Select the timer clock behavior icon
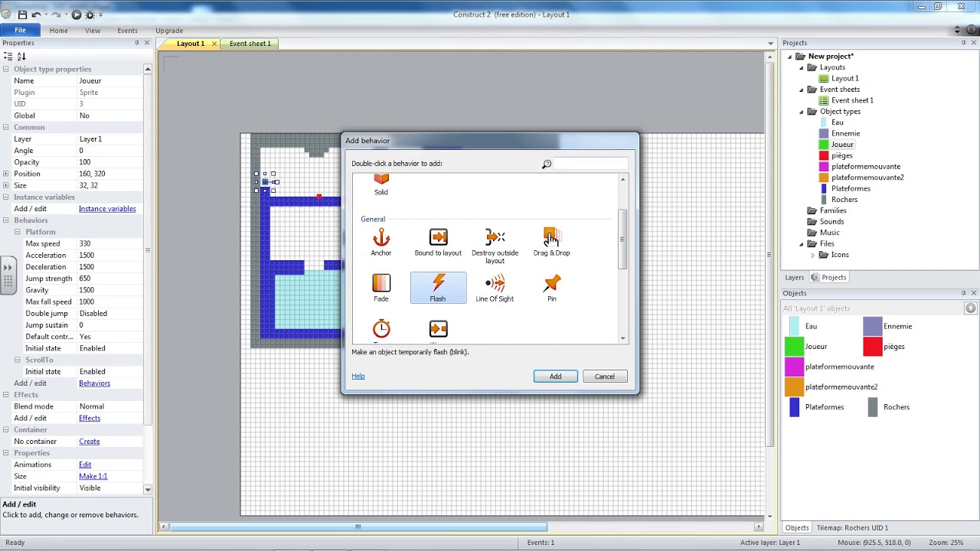The height and width of the screenshot is (551, 980). 381,329
